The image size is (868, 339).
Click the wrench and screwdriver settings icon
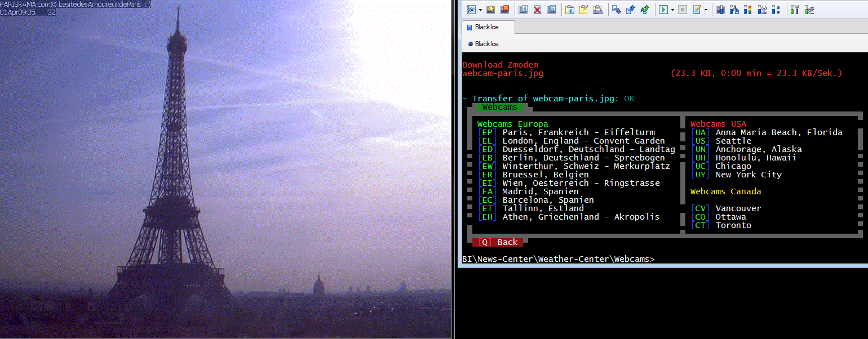click(795, 10)
